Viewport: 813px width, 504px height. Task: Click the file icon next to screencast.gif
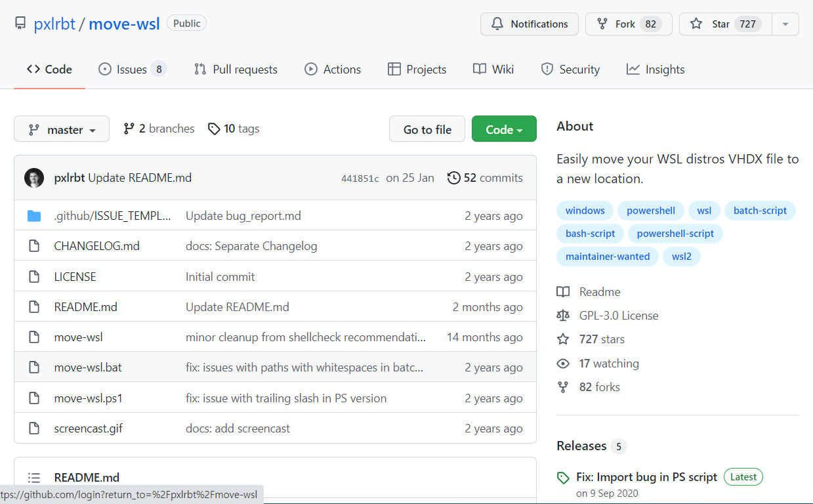coord(34,429)
